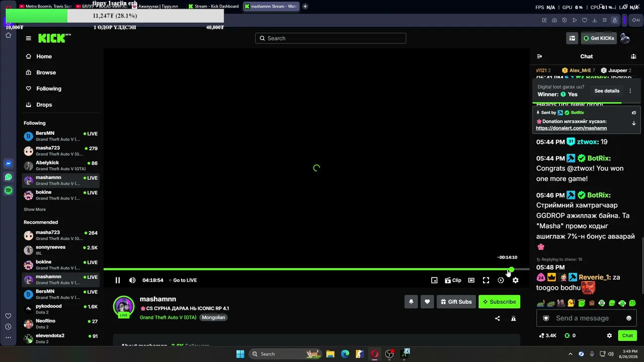Open the user profile avatar menu
The width and height of the screenshot is (644, 362).
point(625,38)
